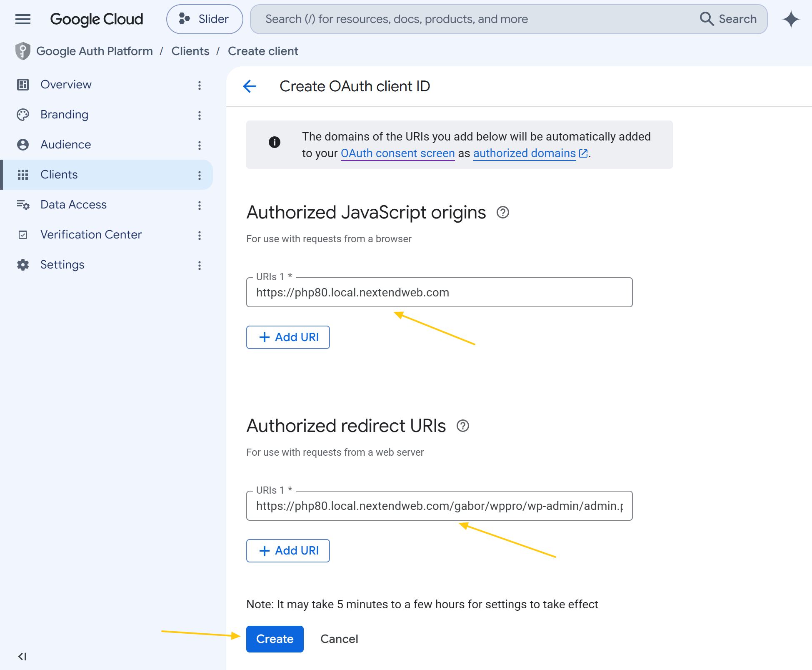Edit the redirect URIs 1 field
Screen dimensions: 812x670
pos(440,506)
